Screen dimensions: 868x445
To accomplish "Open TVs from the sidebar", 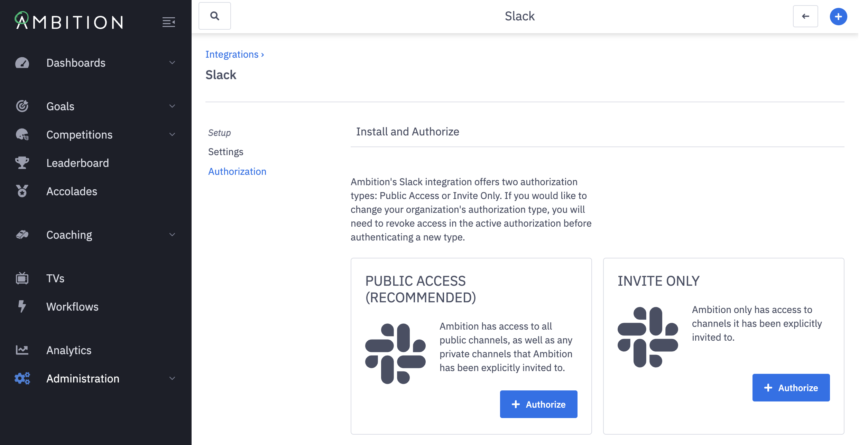I will (55, 278).
